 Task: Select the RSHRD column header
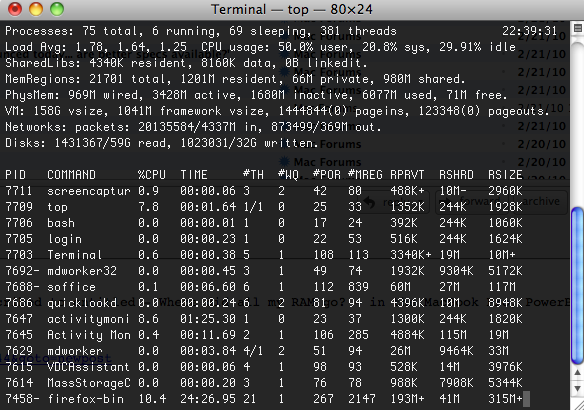point(456,175)
